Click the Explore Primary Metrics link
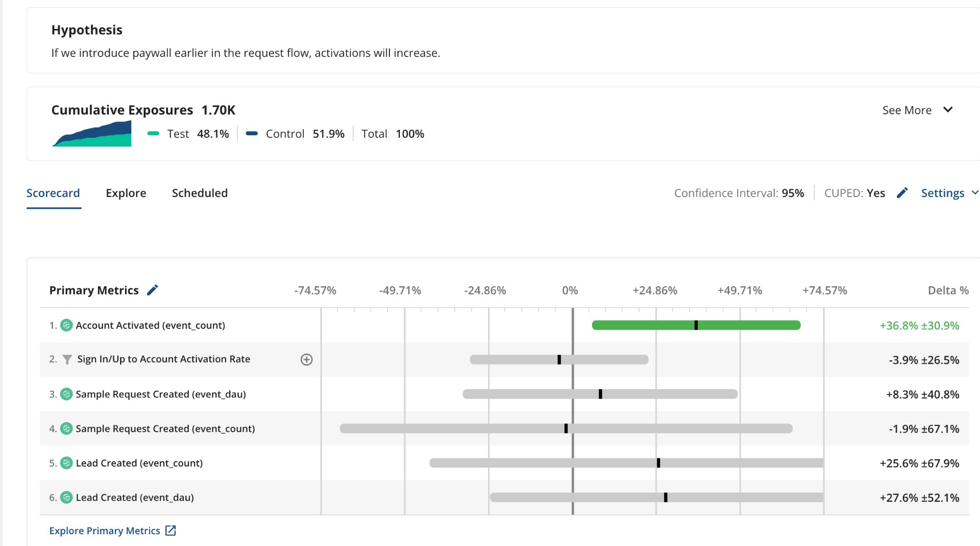Image resolution: width=980 pixels, height=546 pixels. 105,530
